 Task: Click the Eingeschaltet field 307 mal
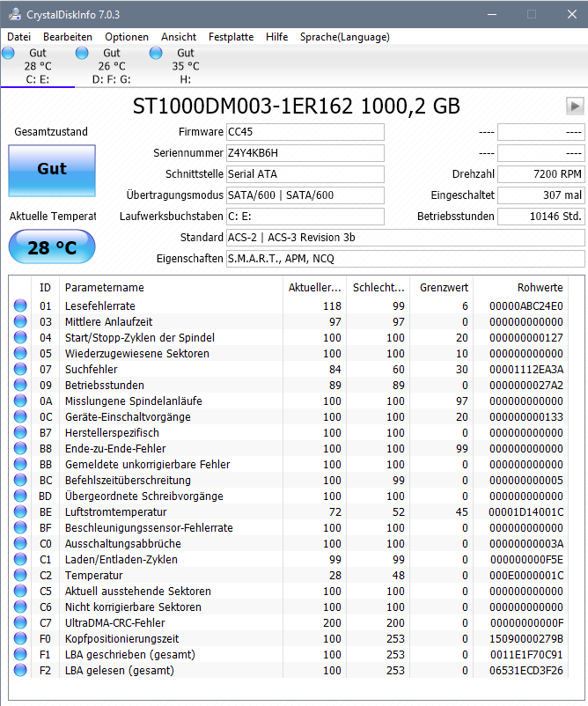tap(541, 195)
